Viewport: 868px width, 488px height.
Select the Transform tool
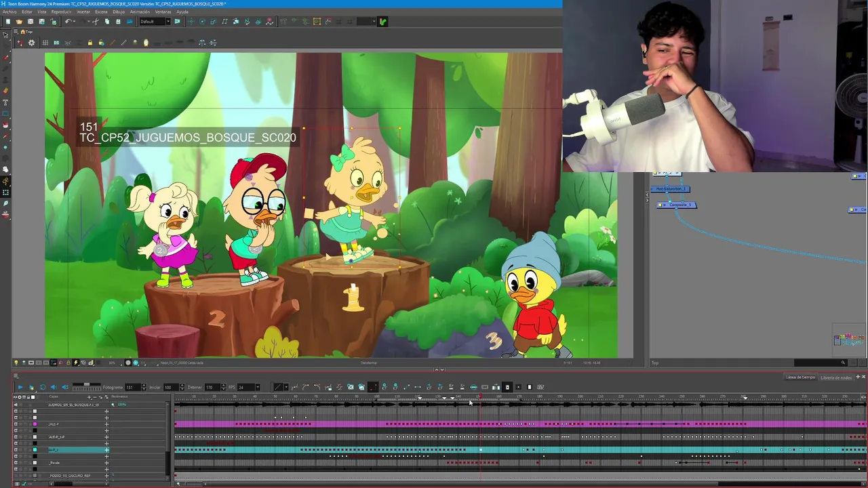click(x=6, y=192)
